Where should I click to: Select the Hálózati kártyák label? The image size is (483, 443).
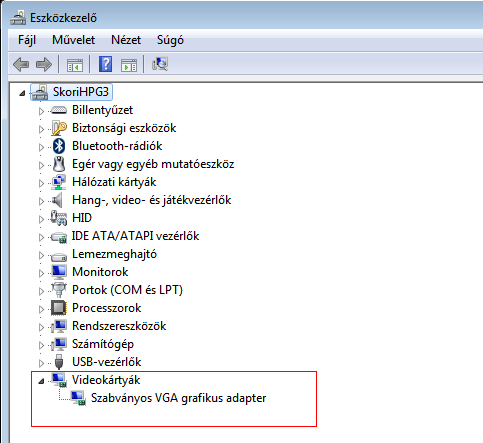(114, 182)
